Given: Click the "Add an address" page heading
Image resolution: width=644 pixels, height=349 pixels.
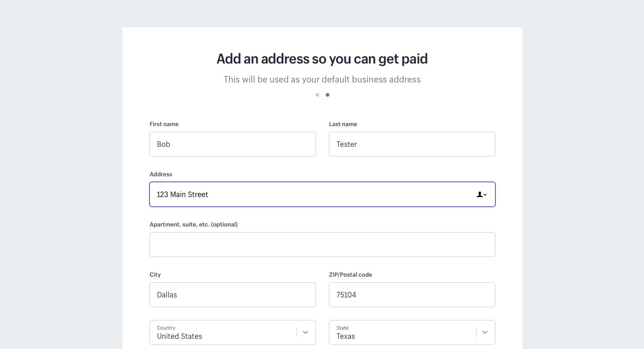Looking at the screenshot, I should [x=322, y=59].
